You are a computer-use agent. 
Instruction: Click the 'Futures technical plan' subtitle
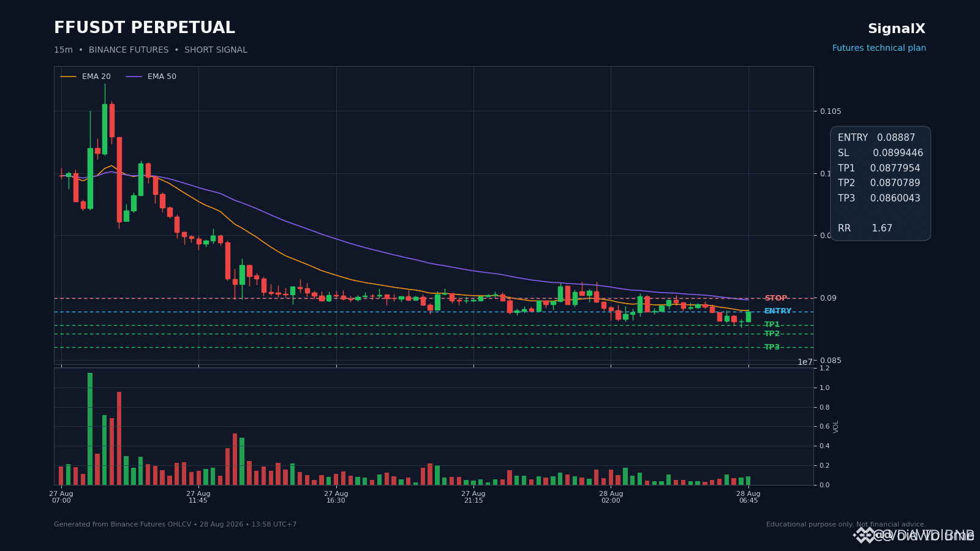point(879,48)
